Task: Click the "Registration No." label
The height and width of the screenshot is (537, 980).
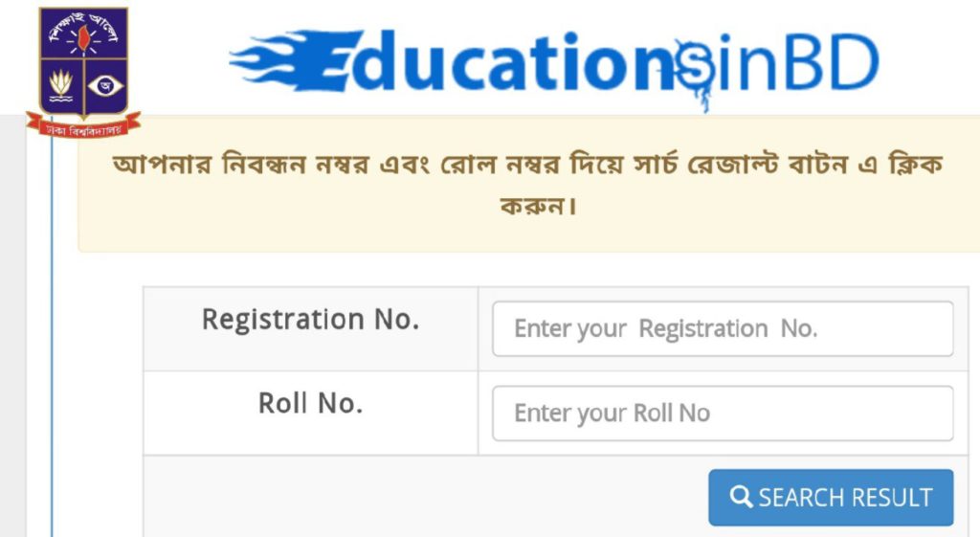Action: pos(310,320)
